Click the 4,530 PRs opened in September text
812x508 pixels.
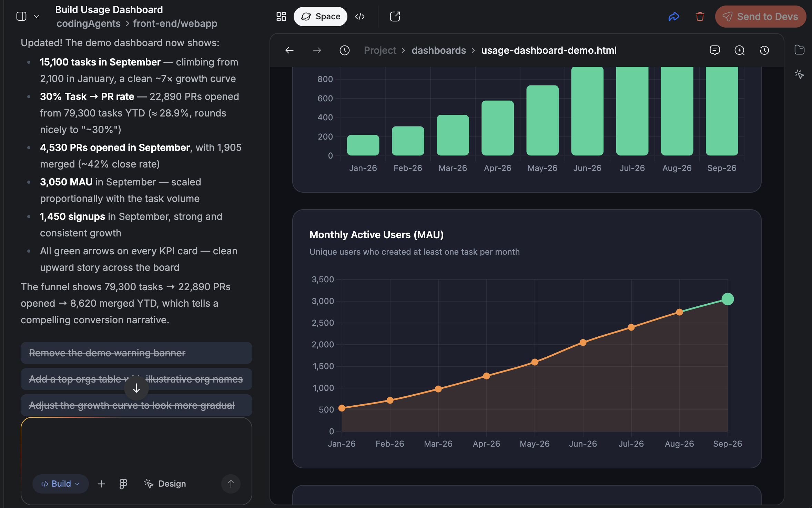click(115, 148)
